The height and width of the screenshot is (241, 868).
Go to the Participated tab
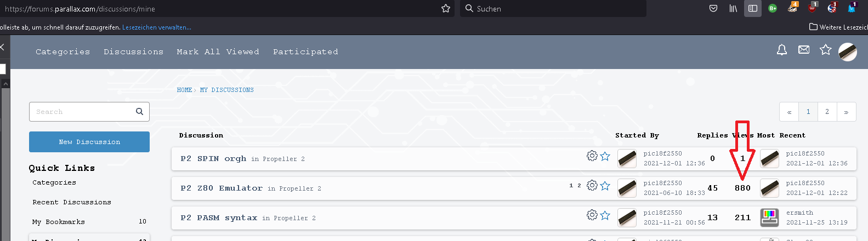click(305, 51)
